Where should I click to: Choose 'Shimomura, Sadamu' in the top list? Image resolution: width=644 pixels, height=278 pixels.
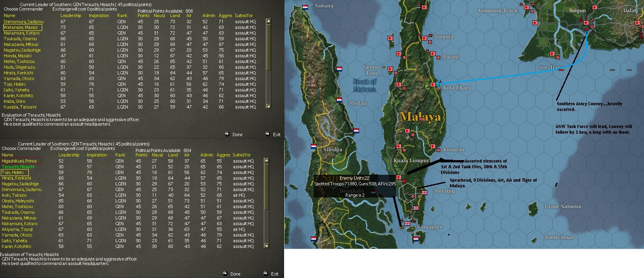tap(24, 22)
